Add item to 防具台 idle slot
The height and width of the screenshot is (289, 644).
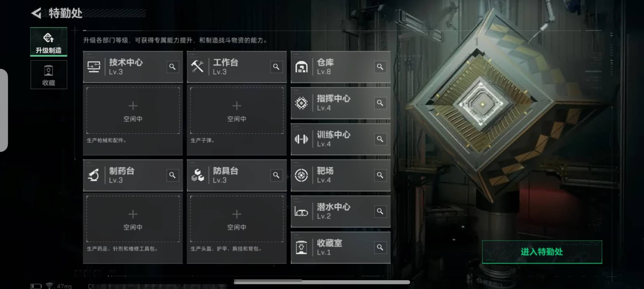click(x=237, y=219)
